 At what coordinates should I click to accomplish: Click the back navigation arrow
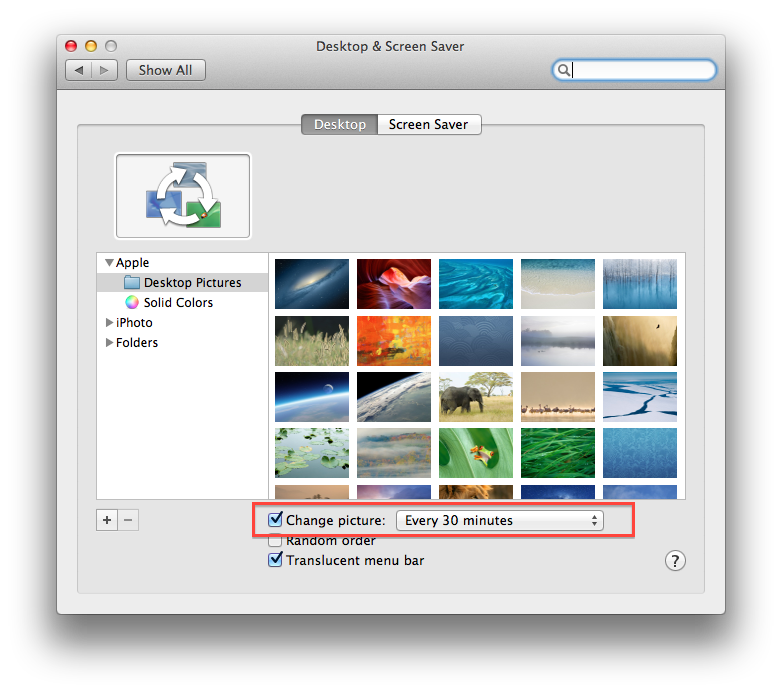coord(79,70)
